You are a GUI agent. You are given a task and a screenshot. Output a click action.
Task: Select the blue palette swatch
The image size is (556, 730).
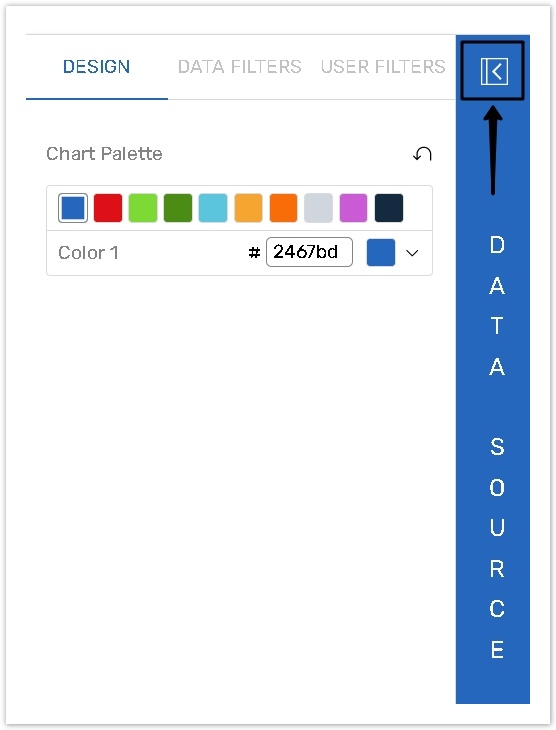tap(73, 208)
